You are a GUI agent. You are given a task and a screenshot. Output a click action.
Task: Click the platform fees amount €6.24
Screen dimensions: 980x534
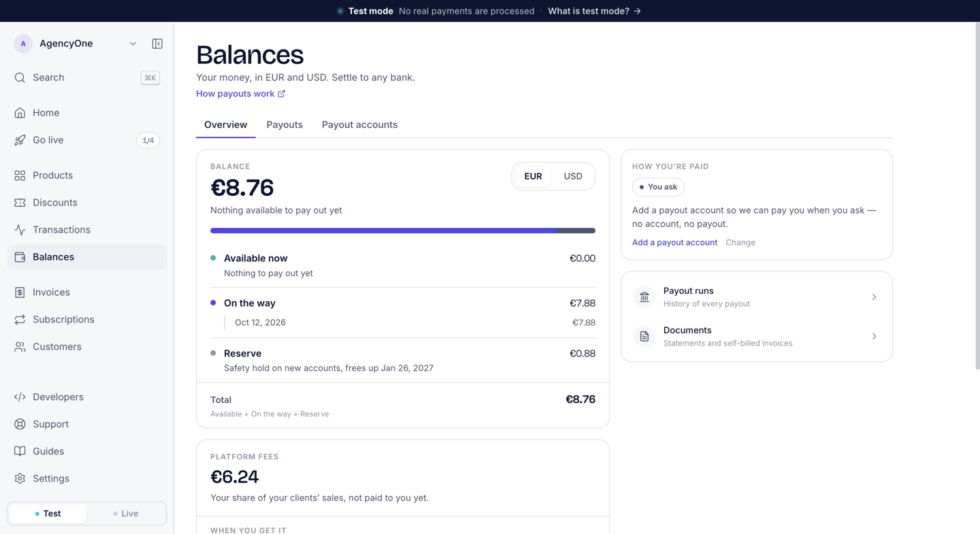click(235, 477)
